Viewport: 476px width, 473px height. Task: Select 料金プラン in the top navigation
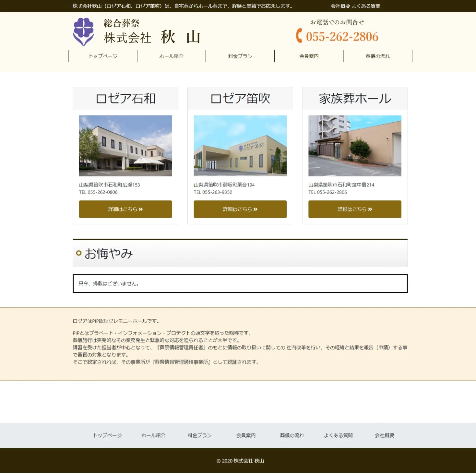click(x=240, y=56)
